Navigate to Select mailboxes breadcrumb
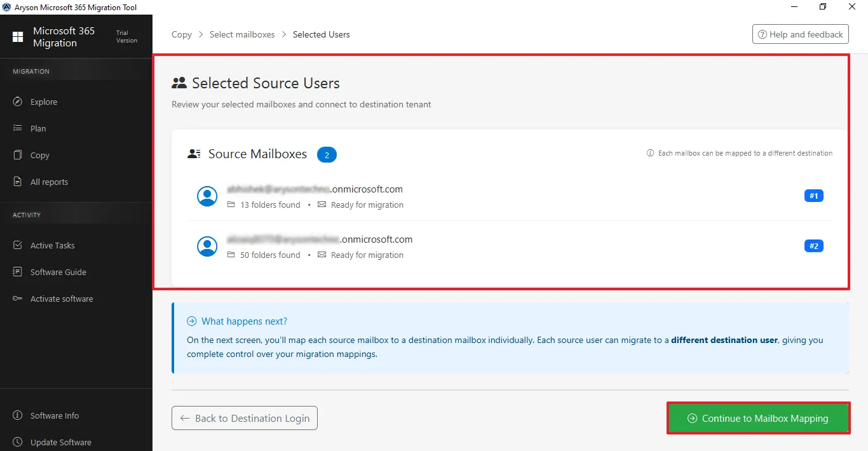 point(242,34)
